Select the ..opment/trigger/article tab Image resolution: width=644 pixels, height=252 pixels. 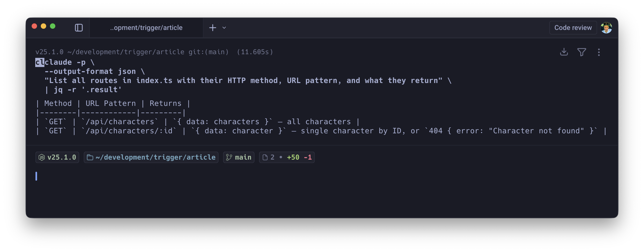click(146, 27)
